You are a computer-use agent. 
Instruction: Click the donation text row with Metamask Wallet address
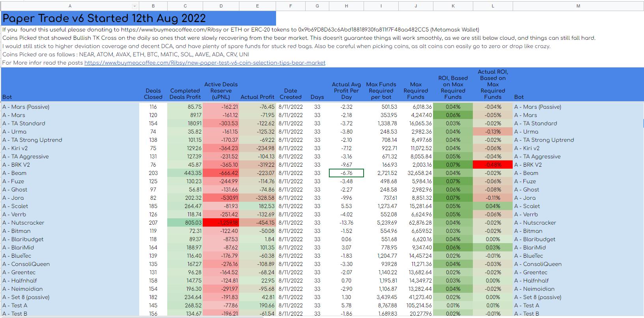pyautogui.click(x=241, y=30)
